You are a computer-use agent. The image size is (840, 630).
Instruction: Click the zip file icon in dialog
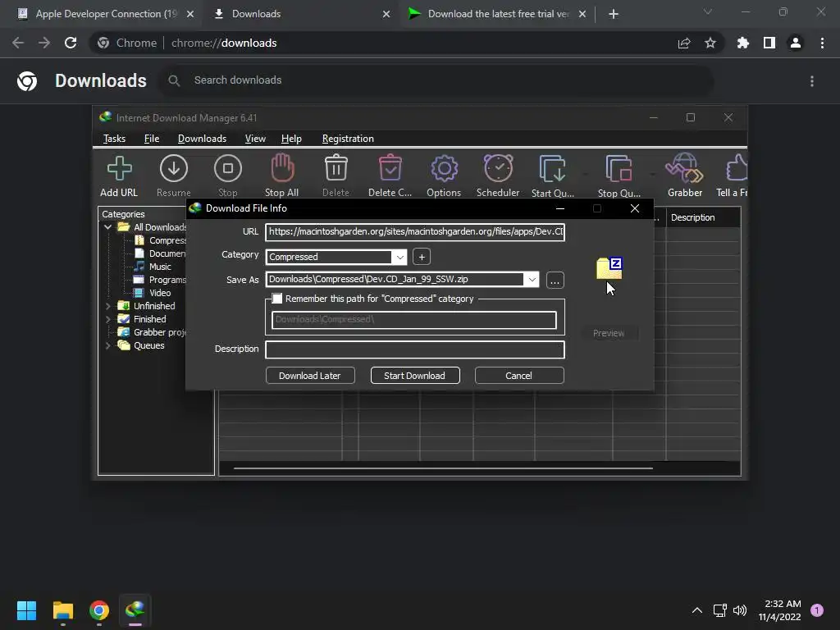point(609,268)
